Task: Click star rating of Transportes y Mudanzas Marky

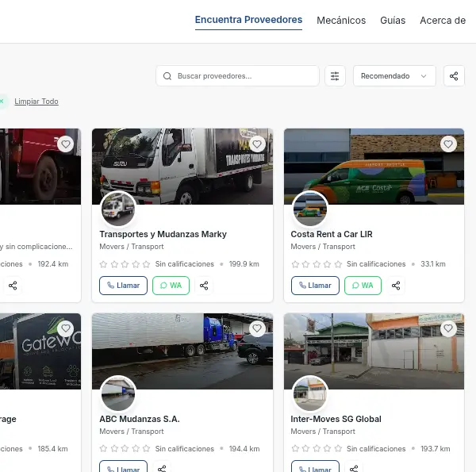Action: click(125, 264)
